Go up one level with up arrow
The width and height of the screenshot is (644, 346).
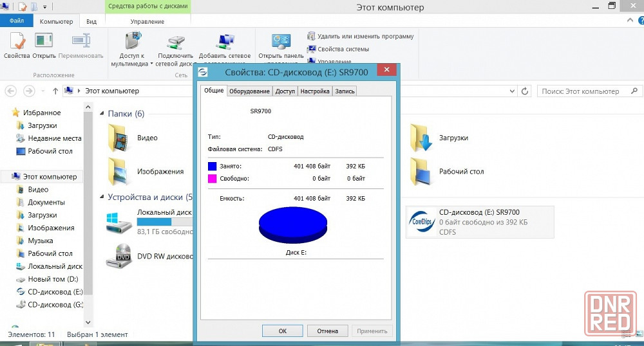pyautogui.click(x=55, y=91)
